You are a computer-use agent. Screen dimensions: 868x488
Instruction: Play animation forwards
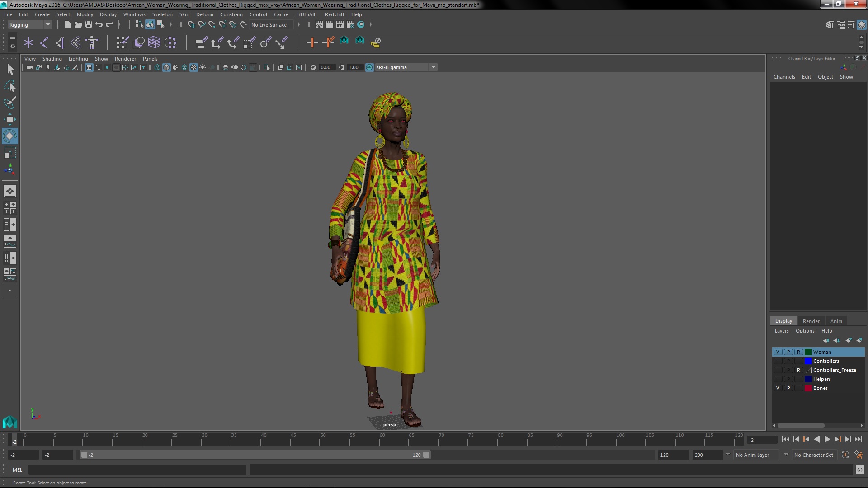pyautogui.click(x=827, y=439)
